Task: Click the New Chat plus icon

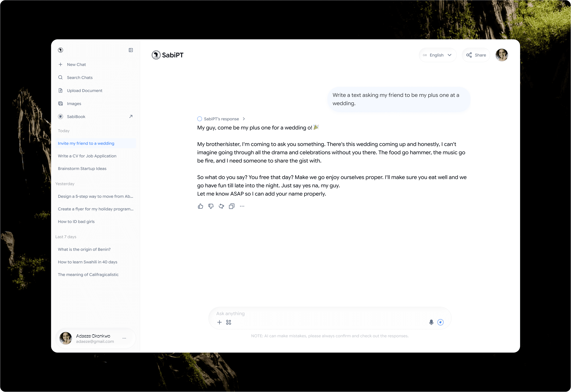Action: click(60, 64)
